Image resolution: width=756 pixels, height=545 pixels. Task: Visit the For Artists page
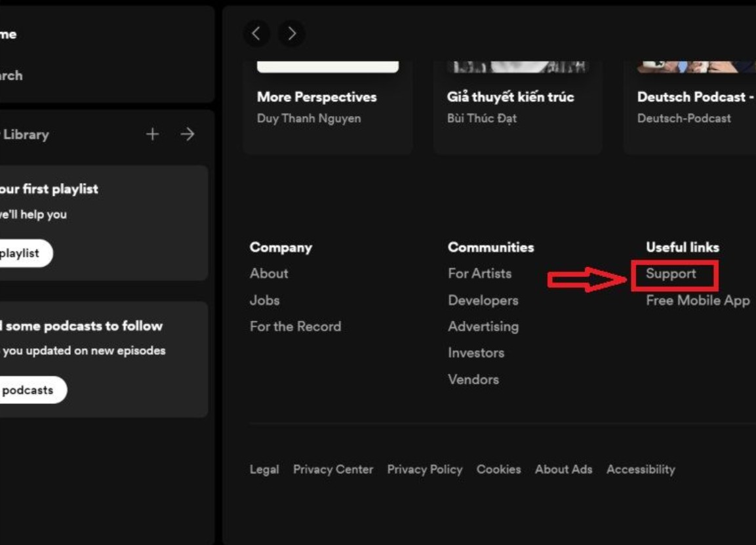(x=479, y=274)
